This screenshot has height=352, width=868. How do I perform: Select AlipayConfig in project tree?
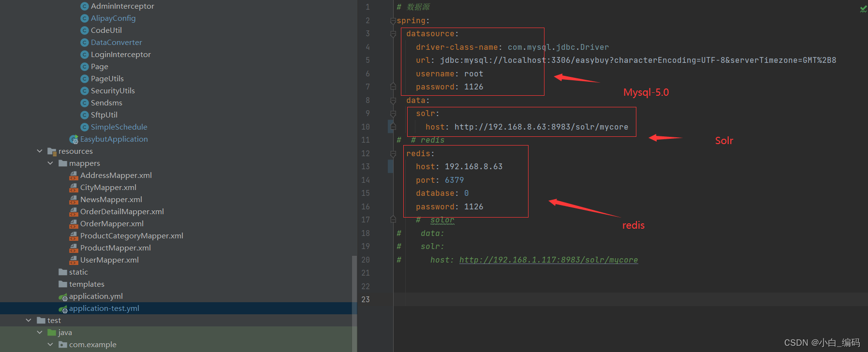click(113, 18)
